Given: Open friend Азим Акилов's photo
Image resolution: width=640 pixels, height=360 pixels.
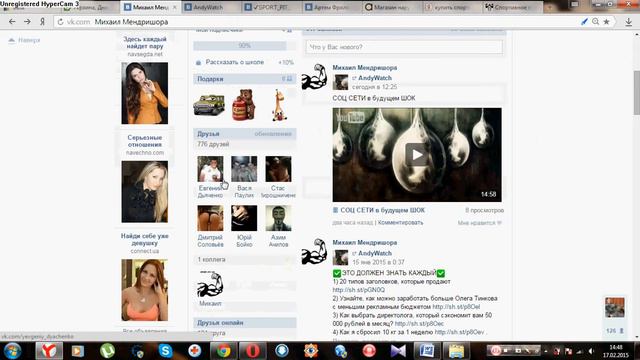Looking at the screenshot, I should (278, 218).
